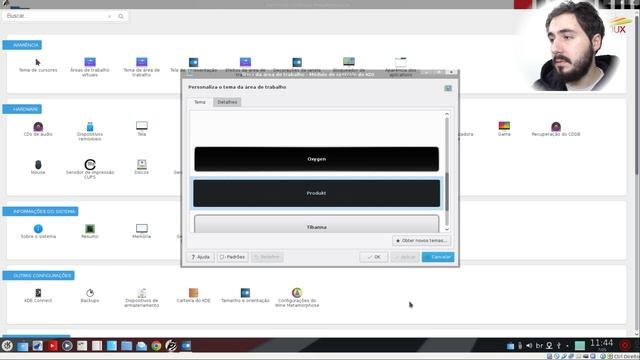Select the Produkt desktop theme
The image size is (640, 360).
pos(317,193)
